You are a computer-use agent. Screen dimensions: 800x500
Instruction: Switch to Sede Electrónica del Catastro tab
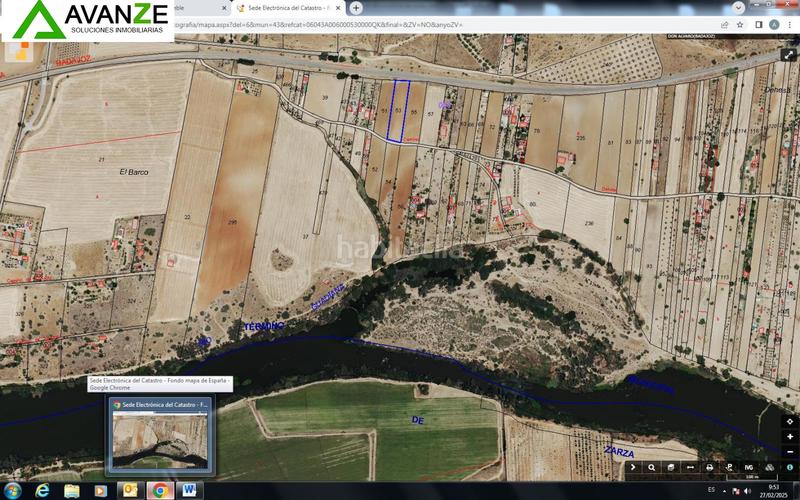click(285, 8)
